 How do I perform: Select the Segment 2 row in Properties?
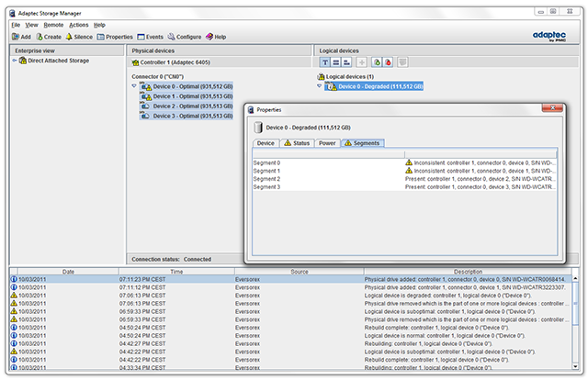[x=404, y=179]
